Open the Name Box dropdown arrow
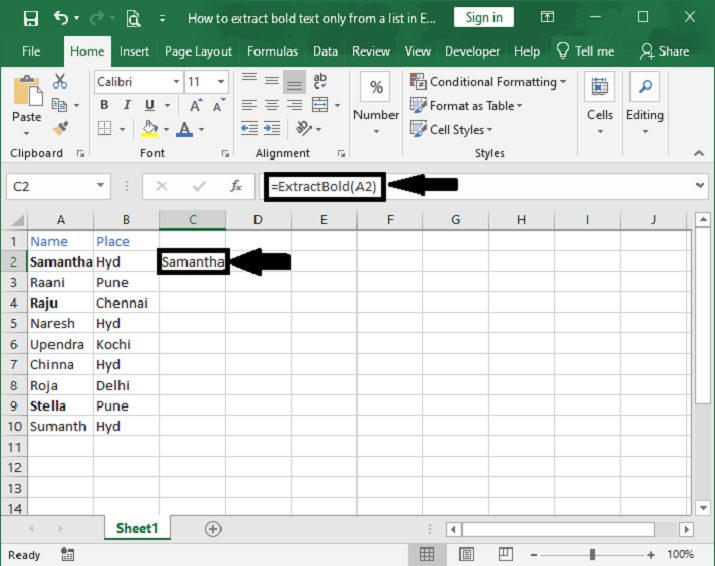The image size is (715, 566). coord(100,186)
